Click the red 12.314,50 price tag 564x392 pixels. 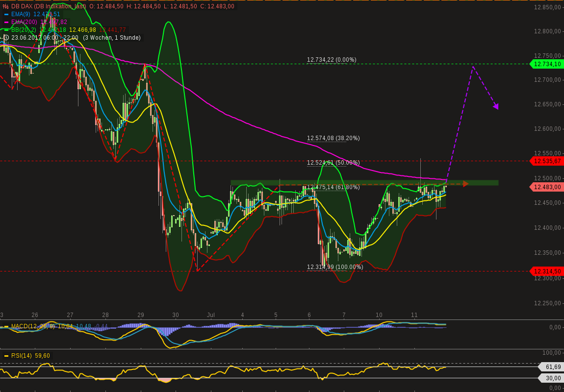tap(546, 271)
